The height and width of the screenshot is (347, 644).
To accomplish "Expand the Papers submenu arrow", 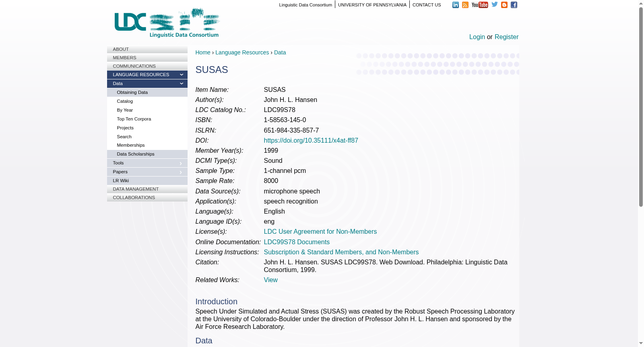I will tap(181, 172).
